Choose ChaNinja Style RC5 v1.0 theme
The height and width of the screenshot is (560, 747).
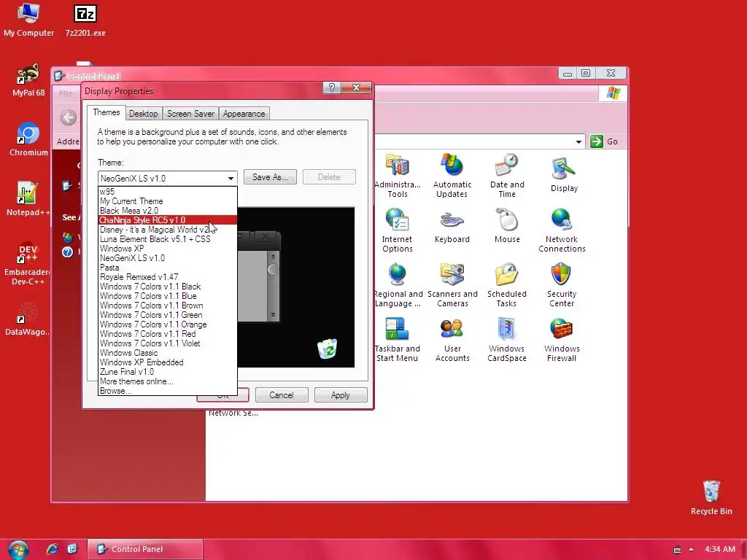(167, 220)
